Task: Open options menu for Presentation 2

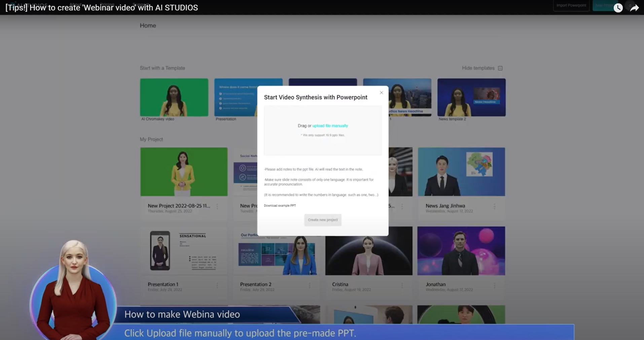Action: pyautogui.click(x=310, y=286)
